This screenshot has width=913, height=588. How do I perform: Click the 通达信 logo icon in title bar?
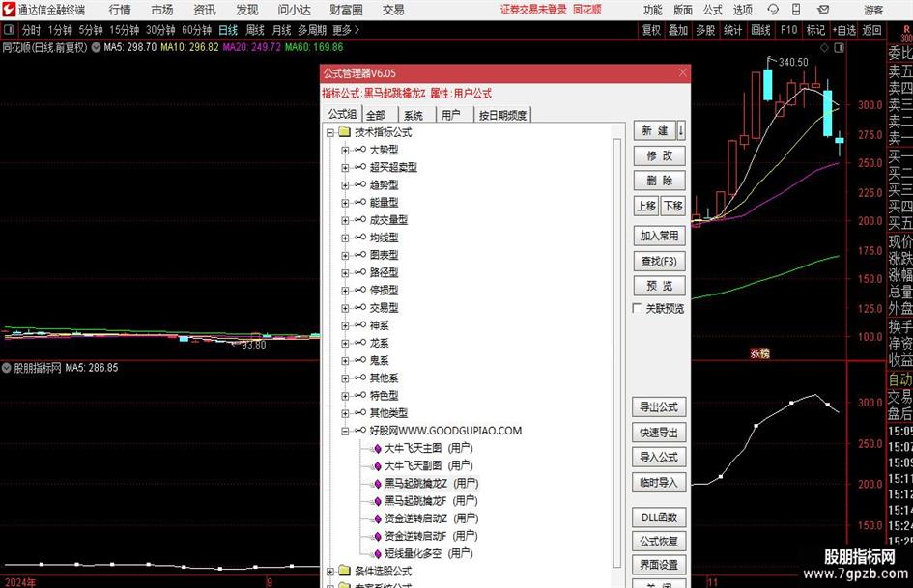click(9, 10)
